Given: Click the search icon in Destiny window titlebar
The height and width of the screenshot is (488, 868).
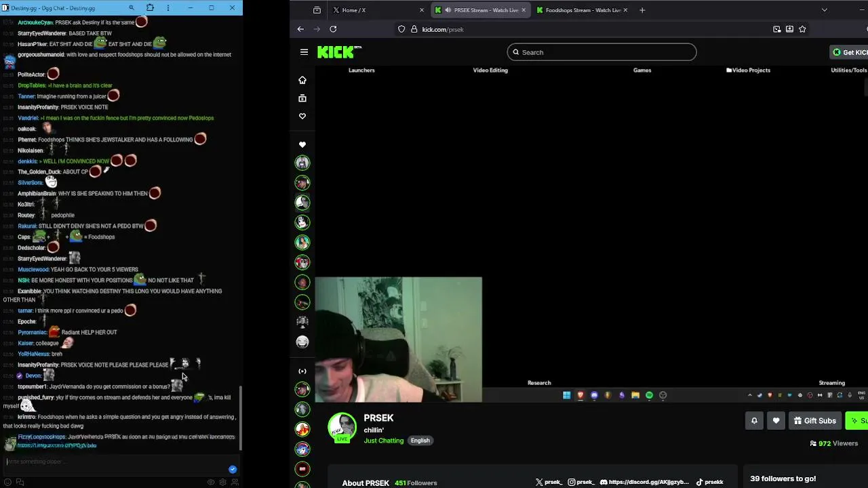Looking at the screenshot, I should coord(132,7).
